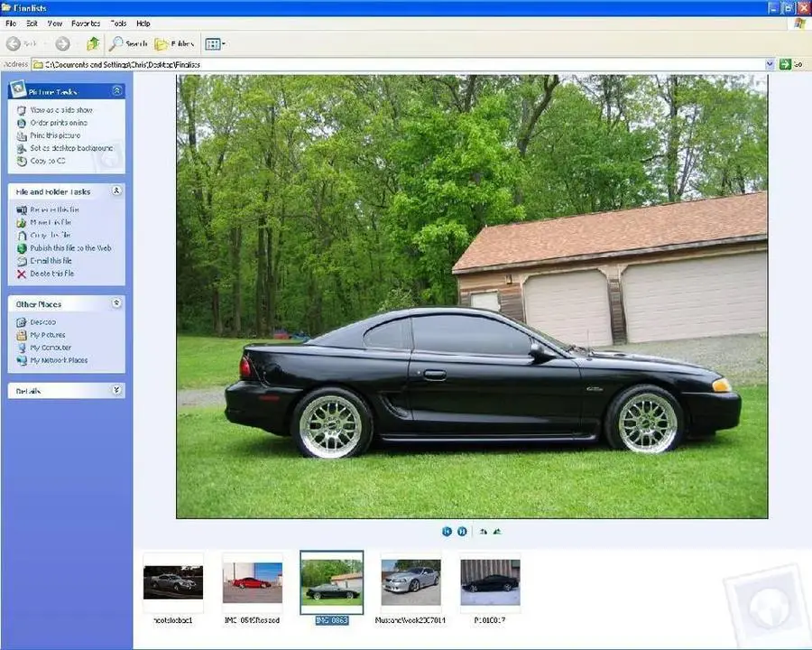The image size is (812, 650).
Task: Click the Next Image filmstrip button
Action: point(462,532)
